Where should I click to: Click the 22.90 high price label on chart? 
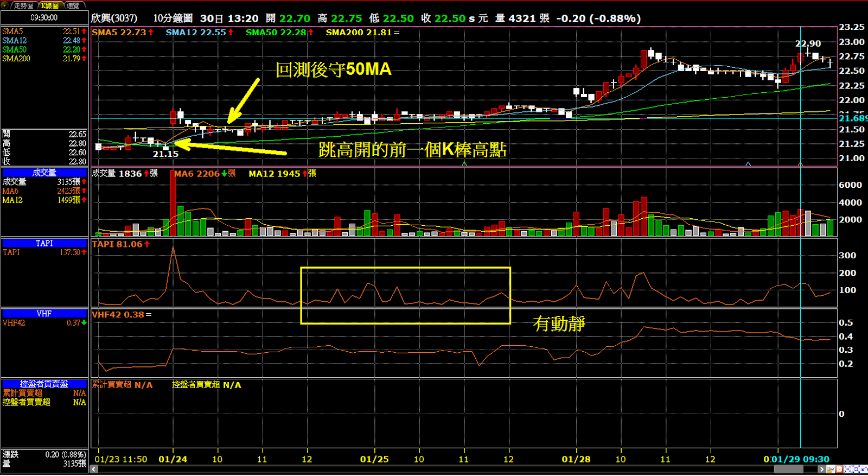click(808, 43)
